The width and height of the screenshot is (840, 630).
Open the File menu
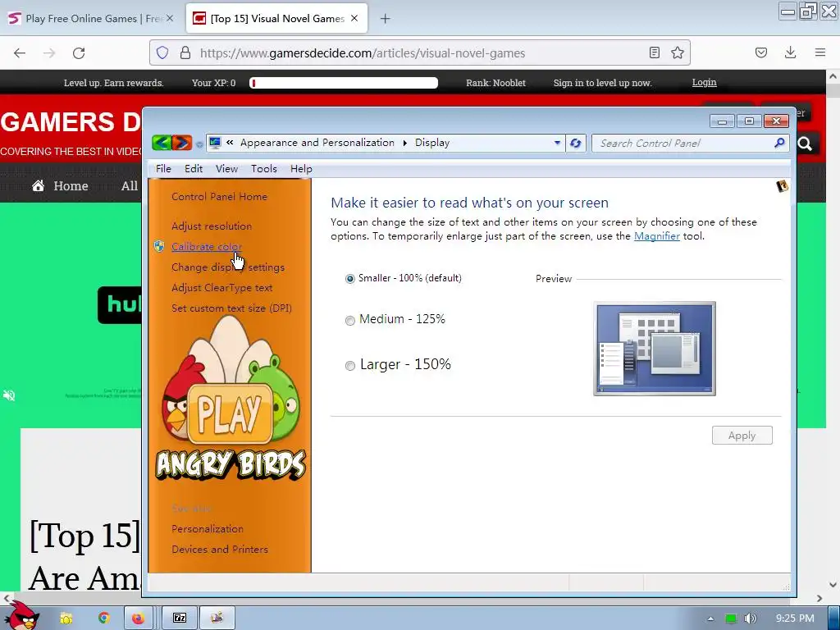[x=163, y=169]
